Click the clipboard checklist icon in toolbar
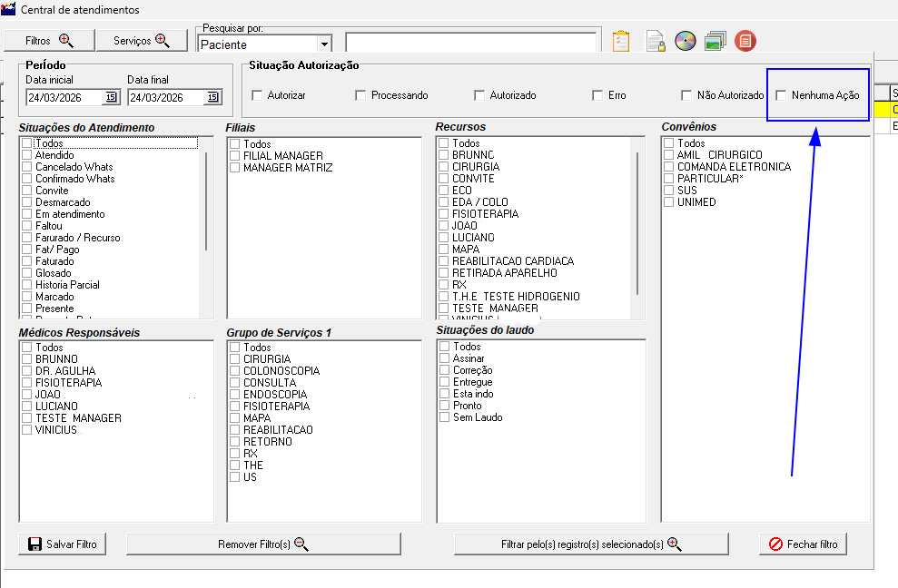 (x=621, y=41)
